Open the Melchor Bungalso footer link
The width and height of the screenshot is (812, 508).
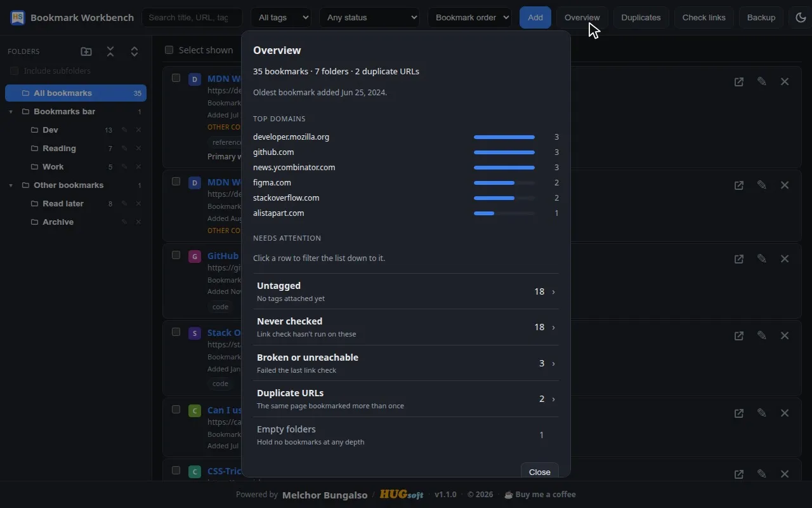pyautogui.click(x=325, y=495)
